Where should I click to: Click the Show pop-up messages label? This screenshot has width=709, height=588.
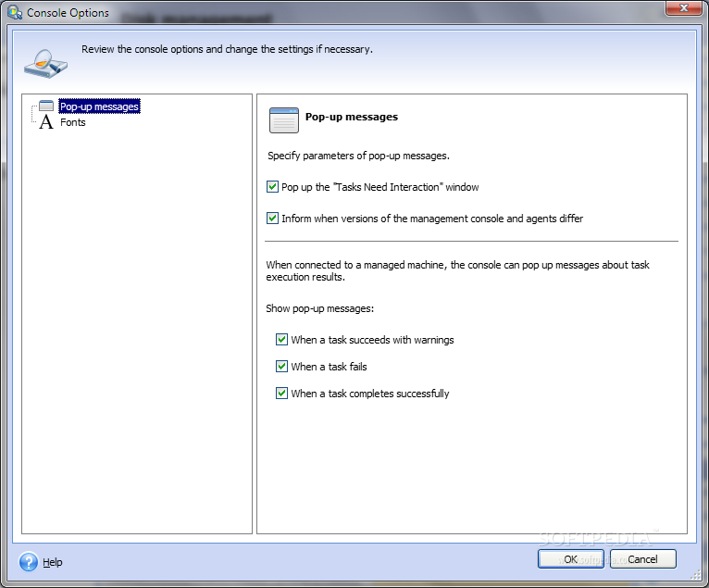319,308
